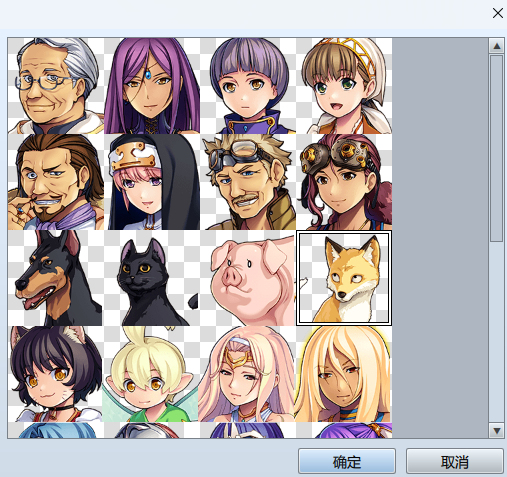Screen dimensions: 507x477
Task: Choose the cat-eared girl face
Action: tap(56, 374)
